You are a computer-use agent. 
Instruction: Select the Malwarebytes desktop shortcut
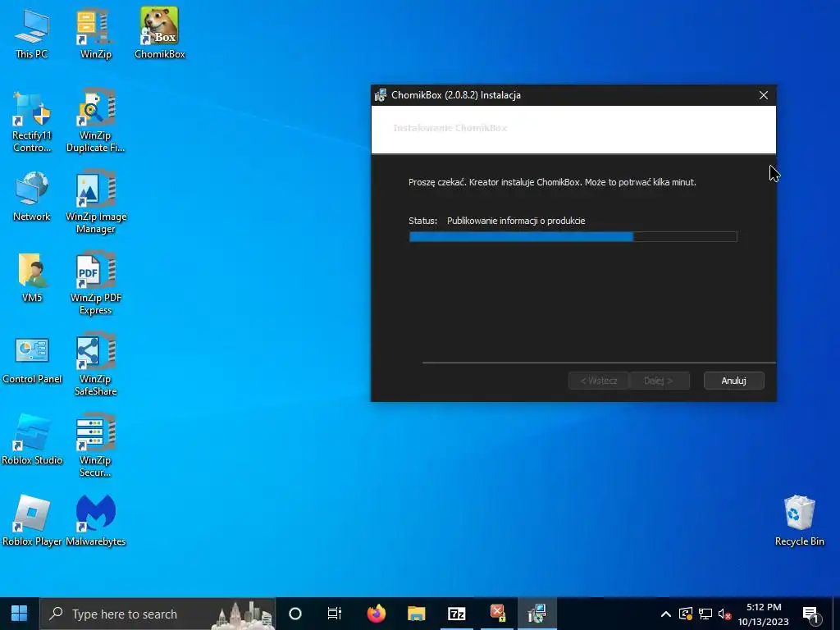tap(95, 521)
